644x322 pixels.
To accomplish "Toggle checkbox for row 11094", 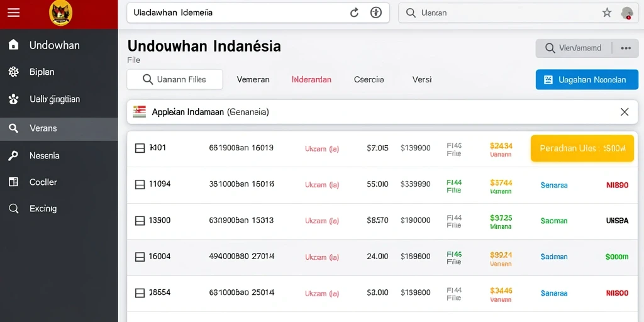I will click(x=140, y=184).
